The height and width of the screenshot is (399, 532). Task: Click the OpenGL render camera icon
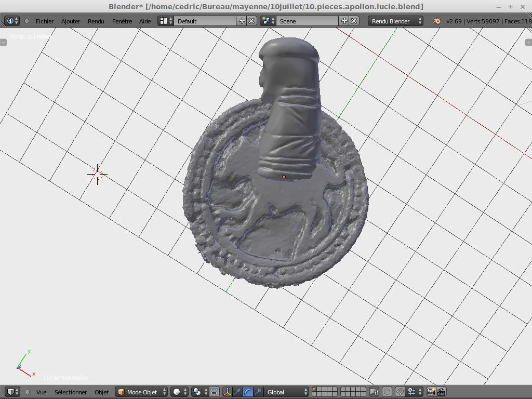431,392
